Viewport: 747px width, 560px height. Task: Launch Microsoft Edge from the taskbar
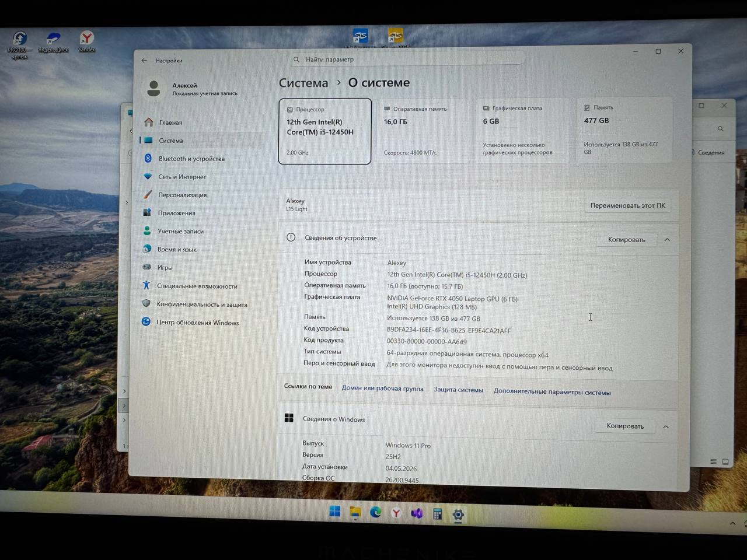376,512
